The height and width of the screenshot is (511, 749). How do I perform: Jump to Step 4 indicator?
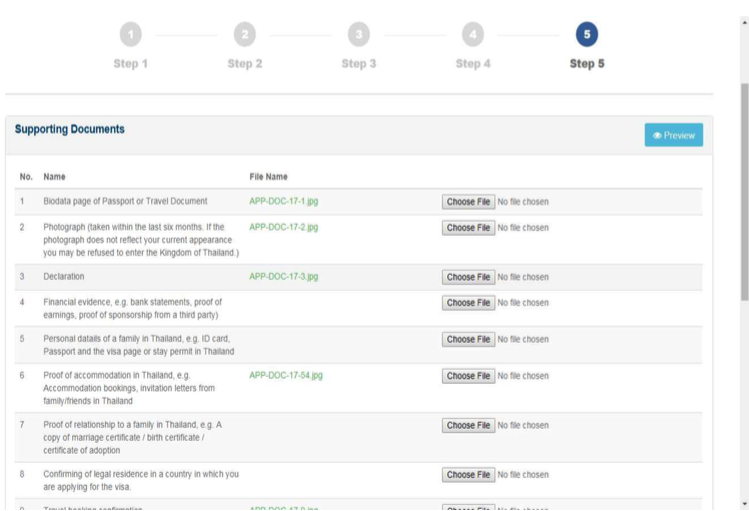pos(473,35)
